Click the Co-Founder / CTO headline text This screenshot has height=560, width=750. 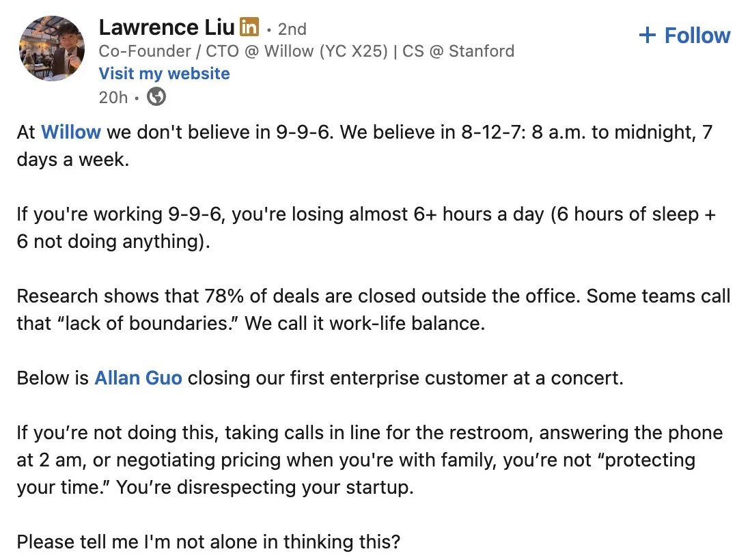pyautogui.click(x=169, y=51)
